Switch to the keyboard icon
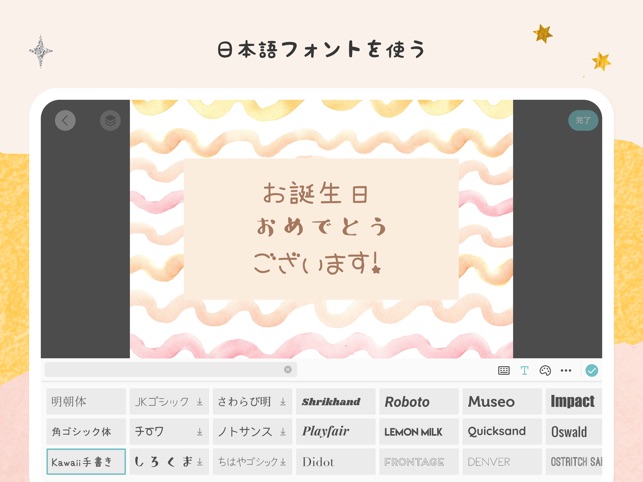 click(x=504, y=371)
